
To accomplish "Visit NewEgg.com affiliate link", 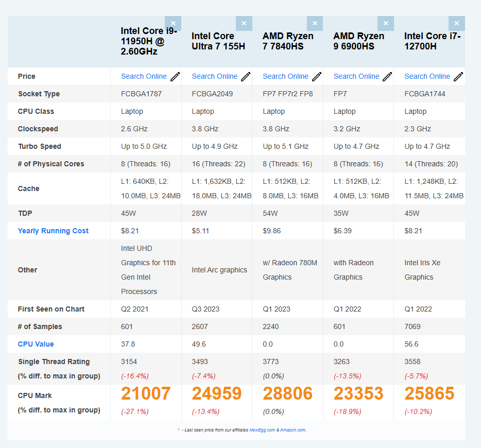I will point(262,430).
